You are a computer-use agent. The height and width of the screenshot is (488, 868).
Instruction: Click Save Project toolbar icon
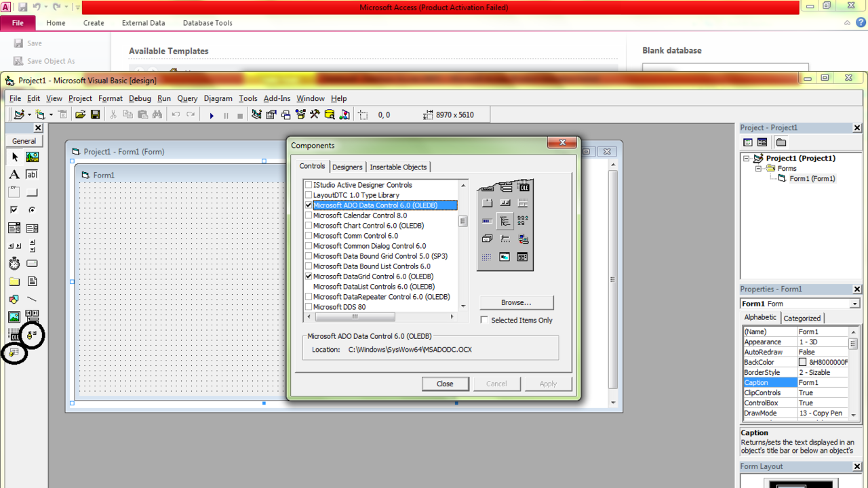point(96,115)
